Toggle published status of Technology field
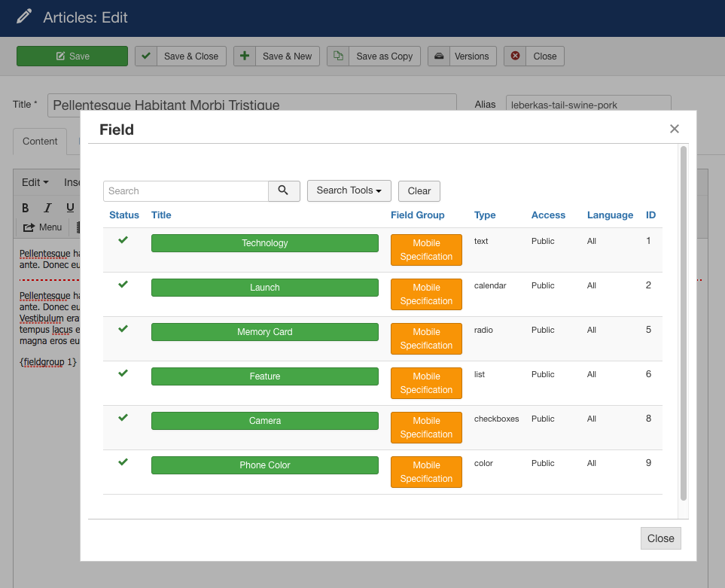 click(123, 239)
